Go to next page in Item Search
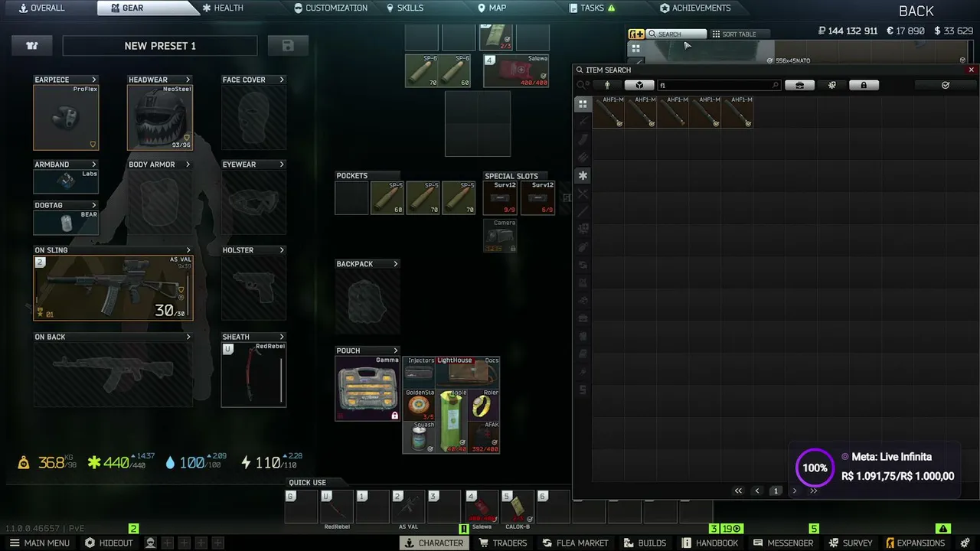This screenshot has width=980, height=551. click(x=794, y=491)
